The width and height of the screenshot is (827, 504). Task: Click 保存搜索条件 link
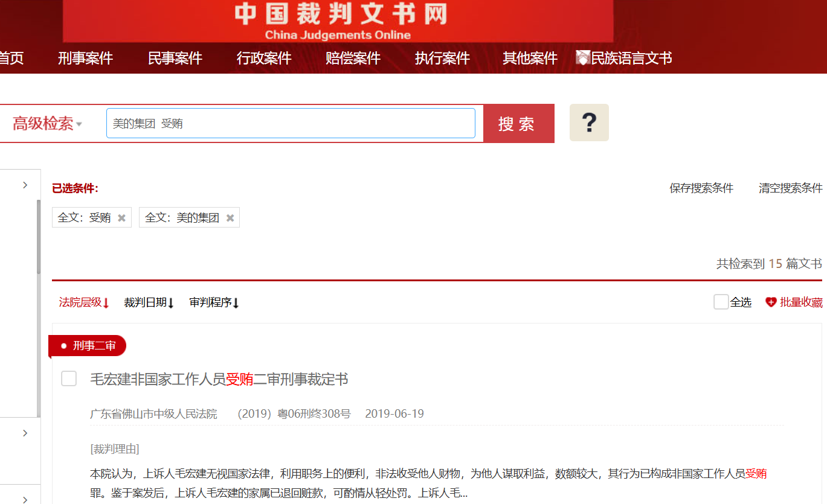[x=701, y=188]
